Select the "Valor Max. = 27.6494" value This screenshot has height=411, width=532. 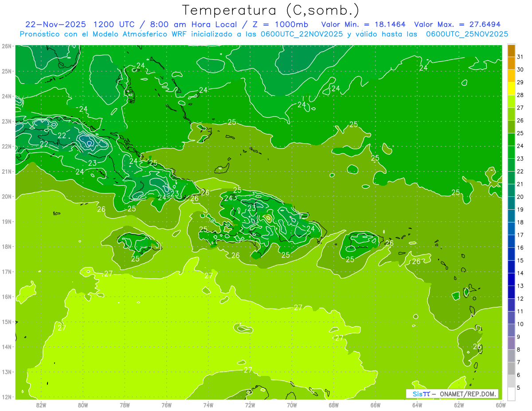(x=458, y=24)
